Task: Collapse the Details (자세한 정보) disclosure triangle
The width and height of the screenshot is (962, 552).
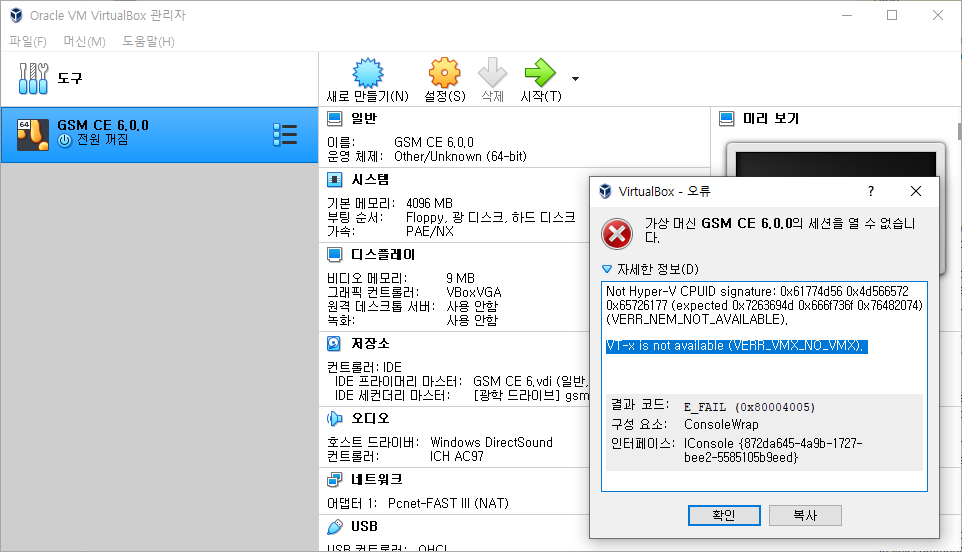Action: pos(607,269)
